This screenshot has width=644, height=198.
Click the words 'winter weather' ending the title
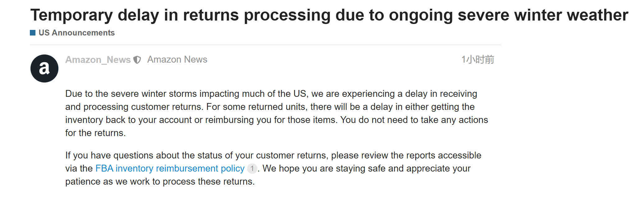click(571, 15)
